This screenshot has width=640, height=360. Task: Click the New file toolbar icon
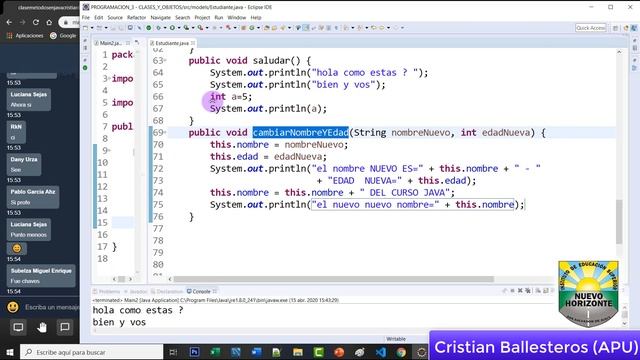coord(85,28)
